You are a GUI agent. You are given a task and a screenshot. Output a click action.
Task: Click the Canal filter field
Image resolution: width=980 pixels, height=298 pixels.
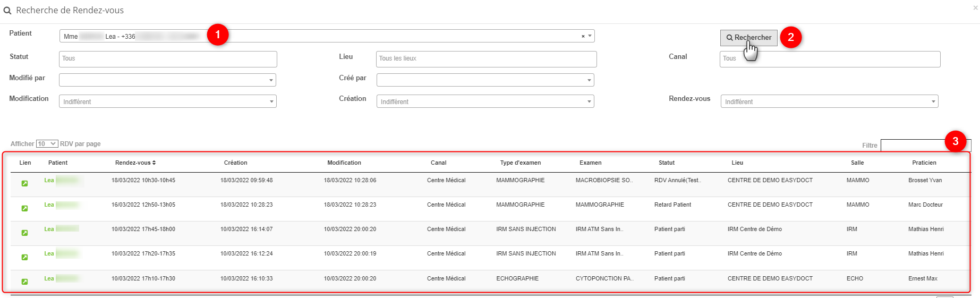[830, 59]
